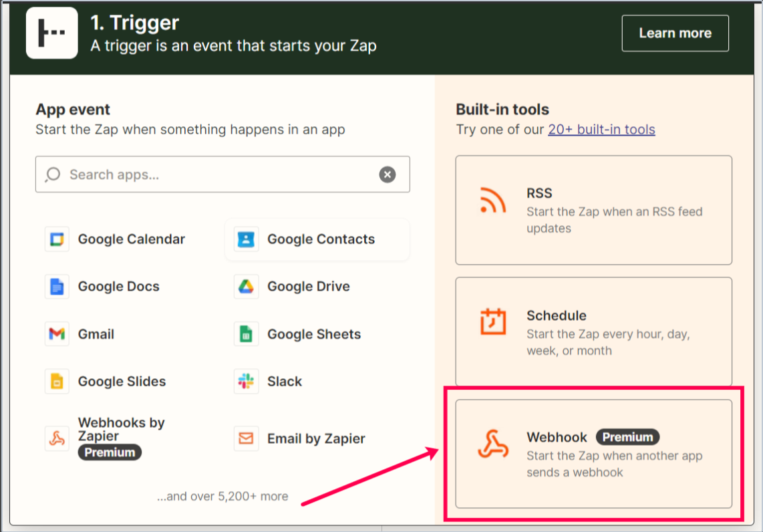Click the RSS description text
763x532 pixels.
(x=614, y=220)
